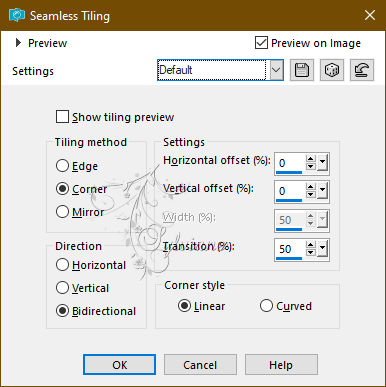Choose Horizontal direction option
Viewport: 386px width, 387px height.
click(x=62, y=265)
